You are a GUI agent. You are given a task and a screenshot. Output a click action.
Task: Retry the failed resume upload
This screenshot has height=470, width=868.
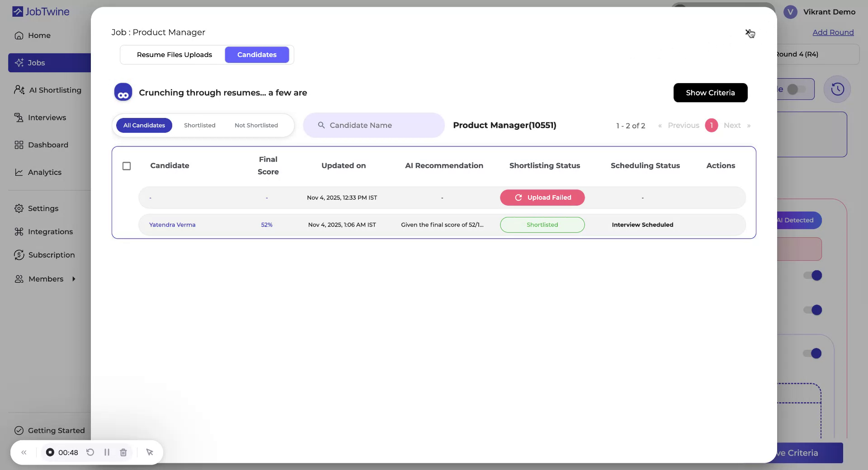tap(542, 197)
